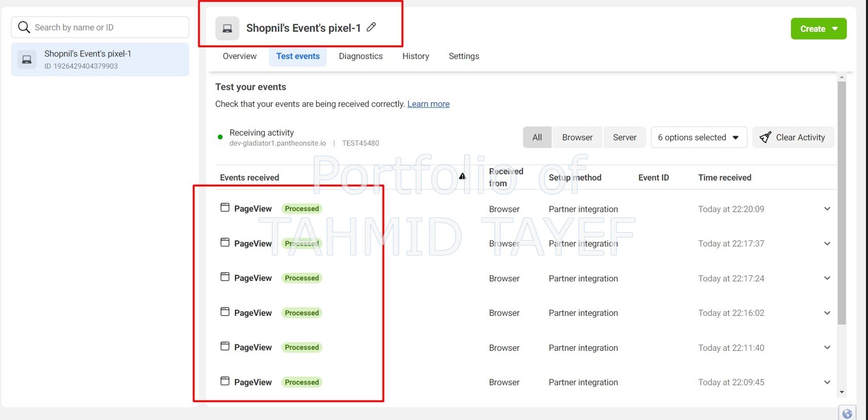
Task: Click the pixel device icon in the header
Action: [x=227, y=28]
